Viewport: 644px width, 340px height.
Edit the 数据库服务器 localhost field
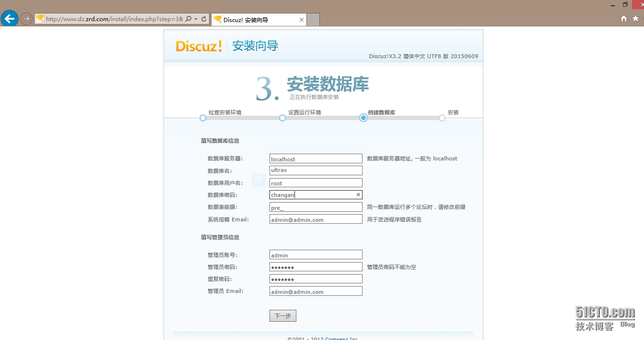[x=316, y=158]
